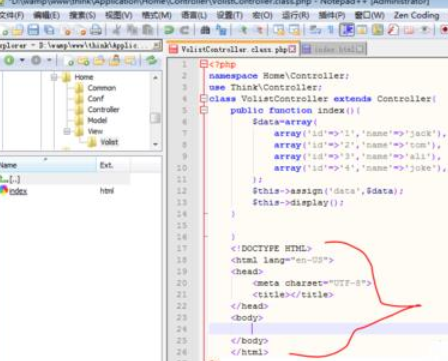Viewport: 448px width, 361px height.
Task: Click the Copy toolbar icon
Action: pos(132,30)
